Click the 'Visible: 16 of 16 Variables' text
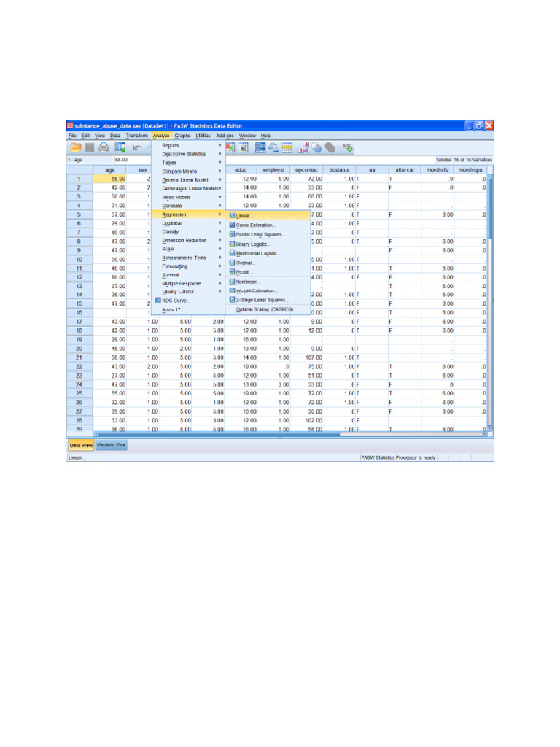 pyautogui.click(x=464, y=160)
